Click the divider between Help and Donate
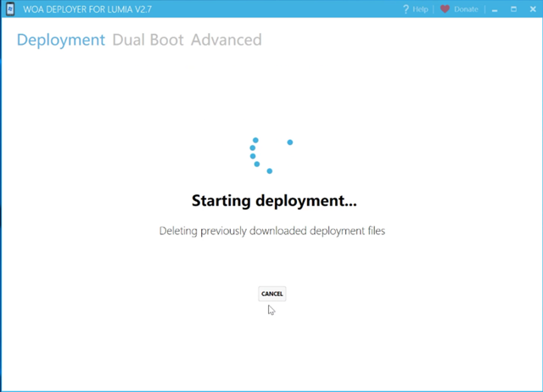543x392 pixels. pos(434,9)
